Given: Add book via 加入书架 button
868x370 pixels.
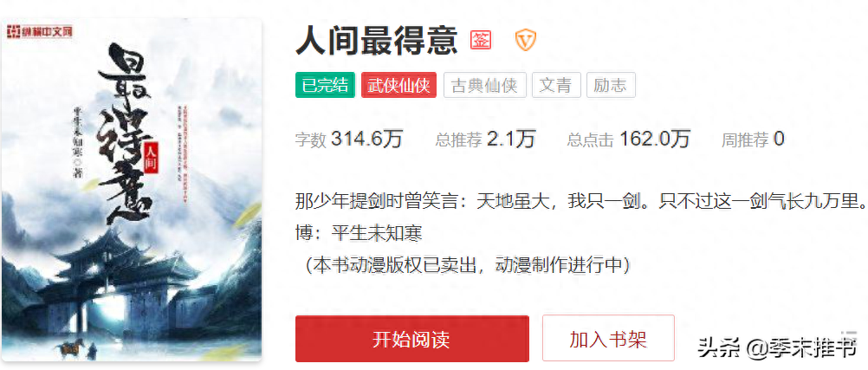Looking at the screenshot, I should (x=608, y=338).
